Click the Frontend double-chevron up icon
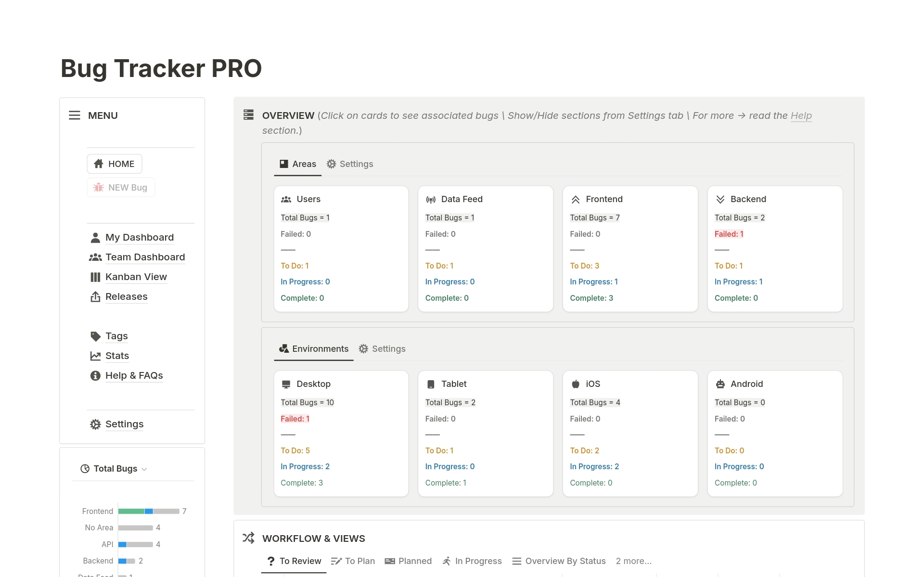Image resolution: width=924 pixels, height=577 pixels. (575, 199)
